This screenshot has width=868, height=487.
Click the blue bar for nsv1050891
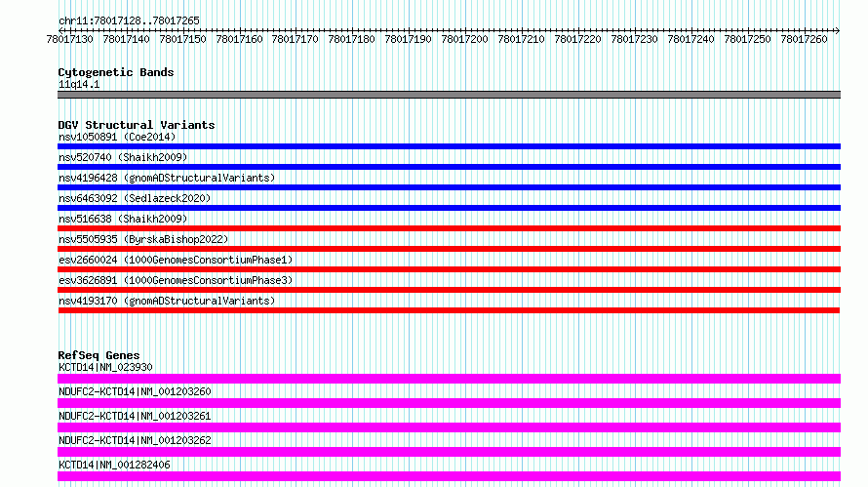coord(449,146)
